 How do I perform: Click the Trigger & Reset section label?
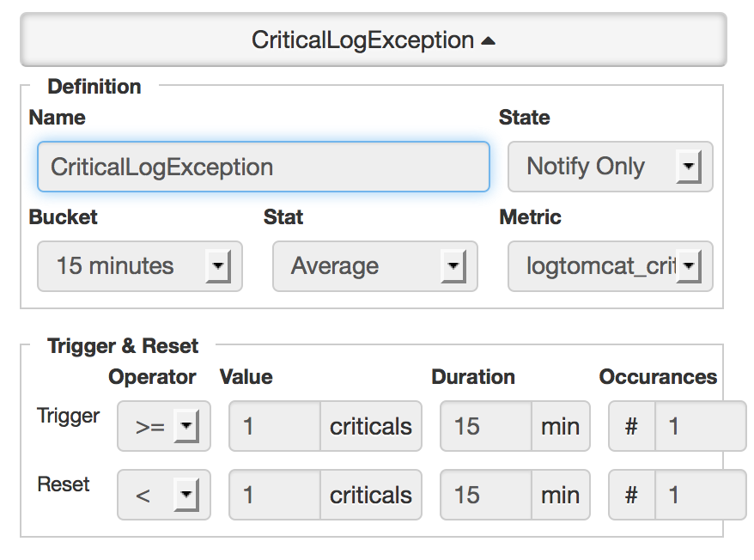click(x=123, y=345)
